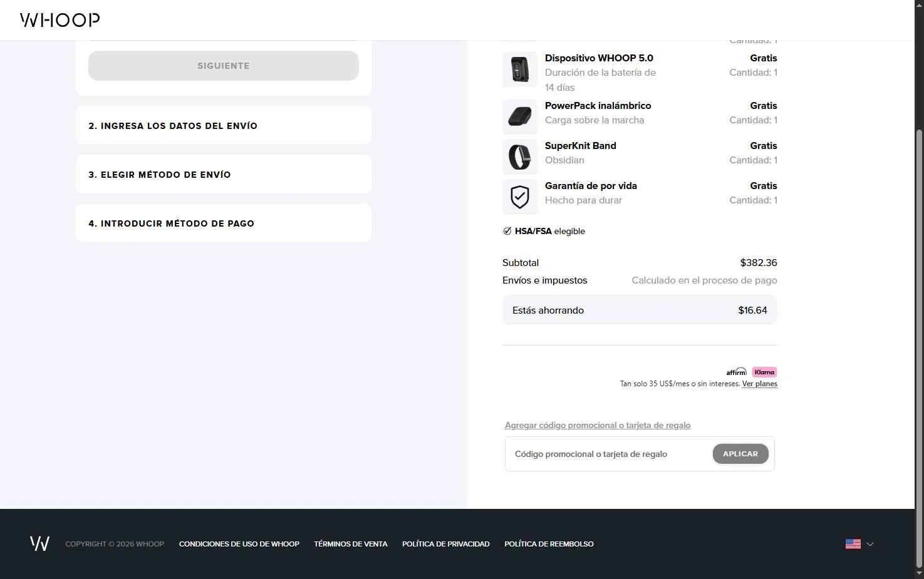Expand step 2 Ingresa los datos del envío
924x579 pixels.
224,126
